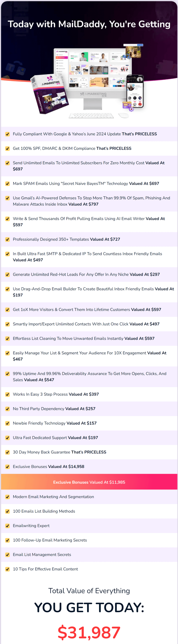Click the checkbox next to Newbie Friendly Technology
Image resolution: width=178 pixels, height=644 pixels.
(x=7, y=424)
